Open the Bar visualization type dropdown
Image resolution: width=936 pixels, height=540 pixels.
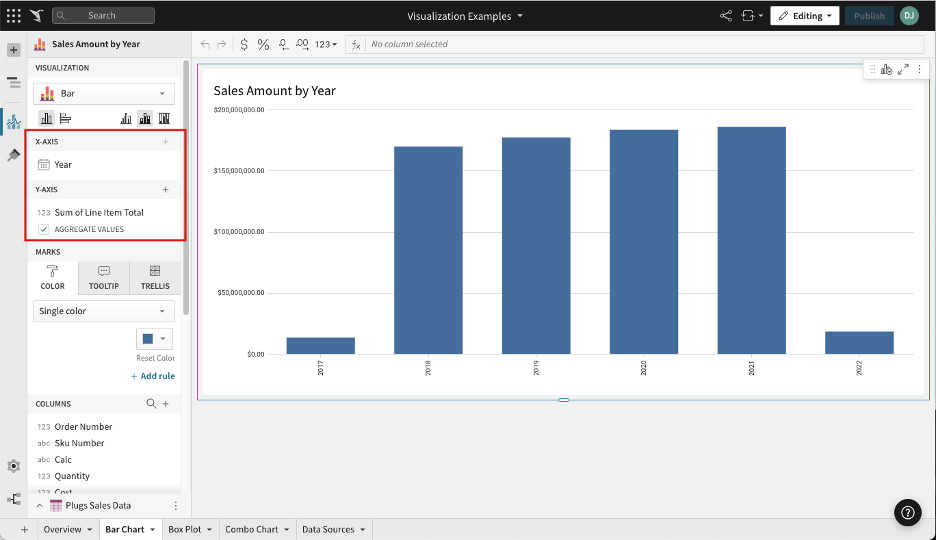(104, 94)
